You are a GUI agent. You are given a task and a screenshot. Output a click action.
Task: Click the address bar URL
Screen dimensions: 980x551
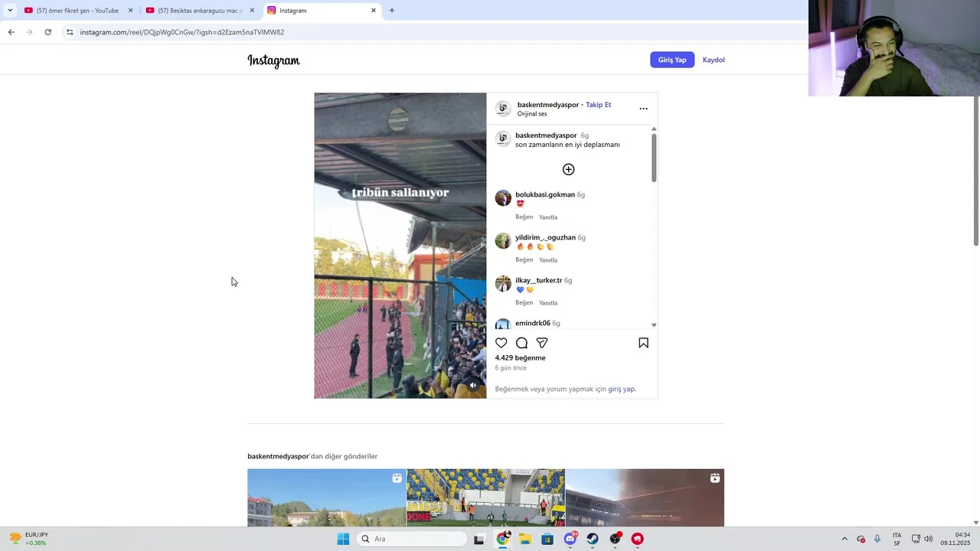(x=182, y=32)
